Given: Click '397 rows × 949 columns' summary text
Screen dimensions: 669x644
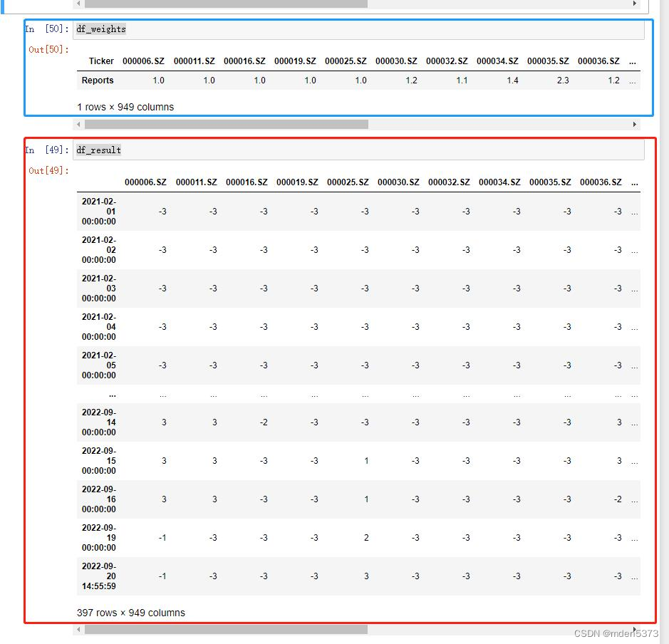Looking at the screenshot, I should tap(131, 613).
